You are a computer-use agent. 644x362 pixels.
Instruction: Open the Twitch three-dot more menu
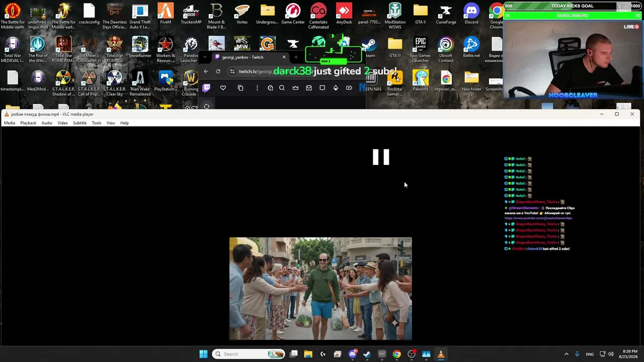click(x=257, y=88)
